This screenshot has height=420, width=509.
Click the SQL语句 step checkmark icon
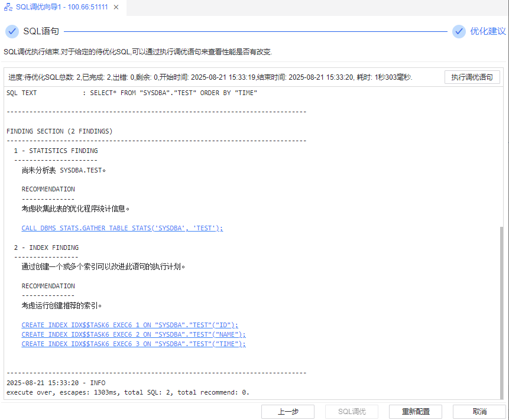coord(12,31)
